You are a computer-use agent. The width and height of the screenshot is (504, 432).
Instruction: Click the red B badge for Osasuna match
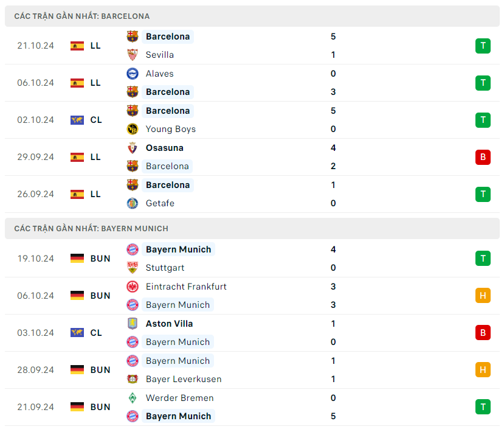483,157
